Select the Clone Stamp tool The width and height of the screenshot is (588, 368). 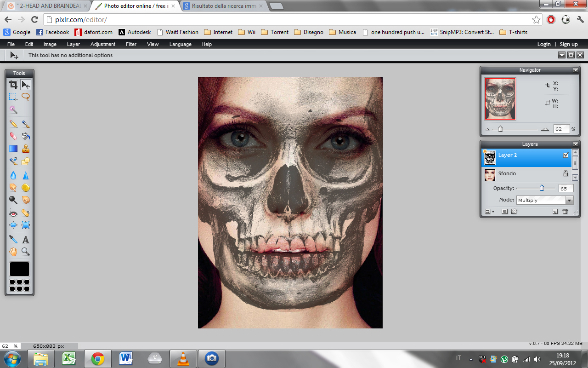(26, 149)
